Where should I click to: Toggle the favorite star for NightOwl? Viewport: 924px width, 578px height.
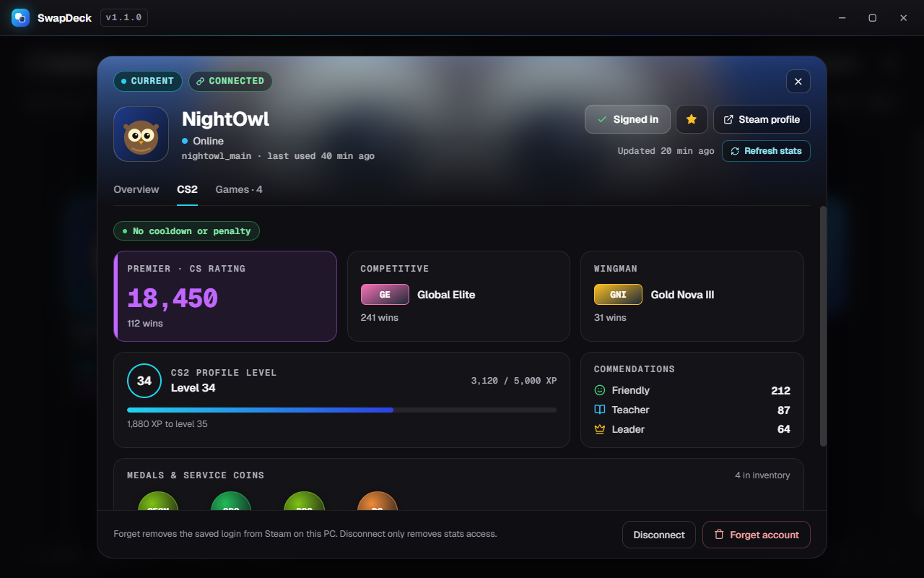tap(692, 119)
